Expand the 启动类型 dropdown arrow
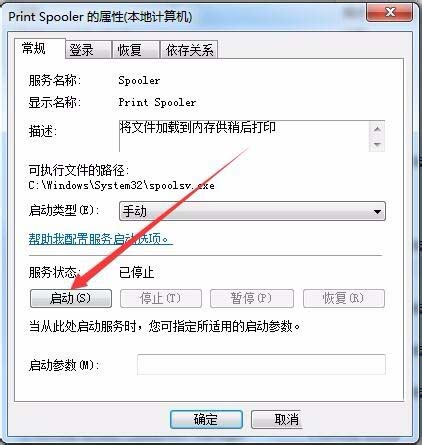Image resolution: width=422 pixels, height=445 pixels. pos(377,211)
